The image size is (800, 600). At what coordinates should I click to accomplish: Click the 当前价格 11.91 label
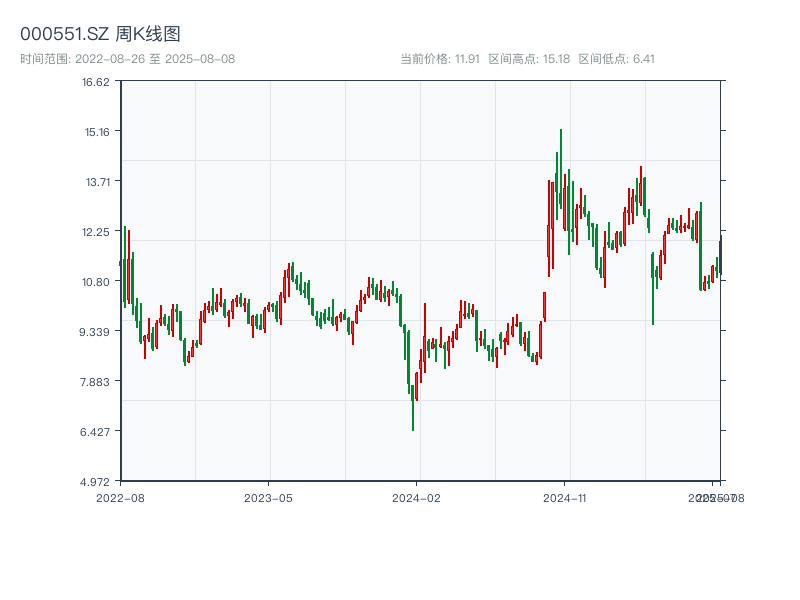[x=440, y=58]
